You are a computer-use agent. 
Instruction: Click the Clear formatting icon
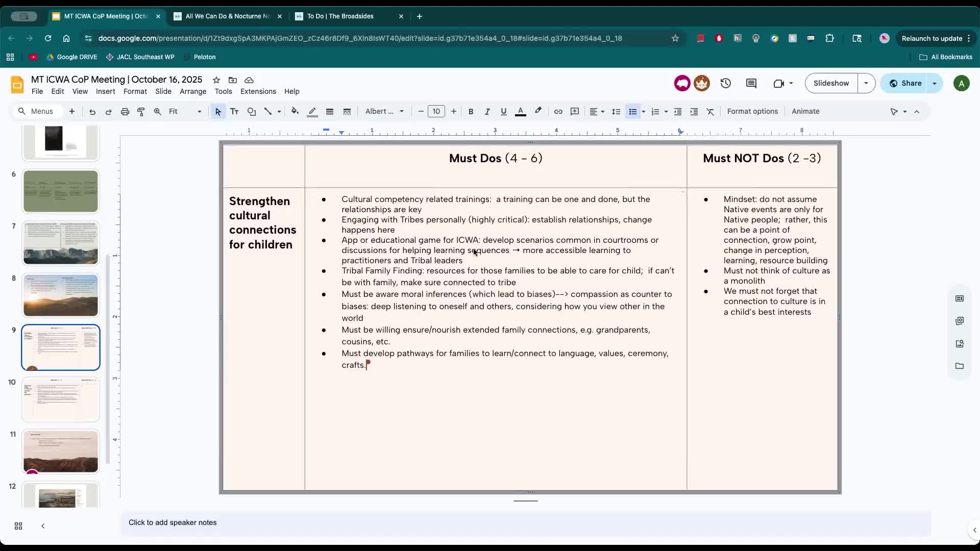coord(710,111)
